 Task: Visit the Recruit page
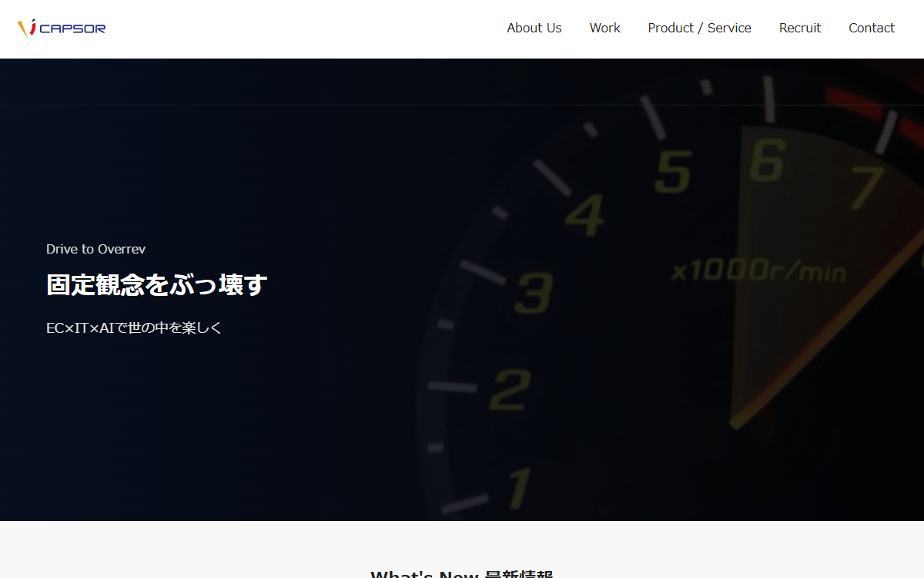(x=800, y=28)
